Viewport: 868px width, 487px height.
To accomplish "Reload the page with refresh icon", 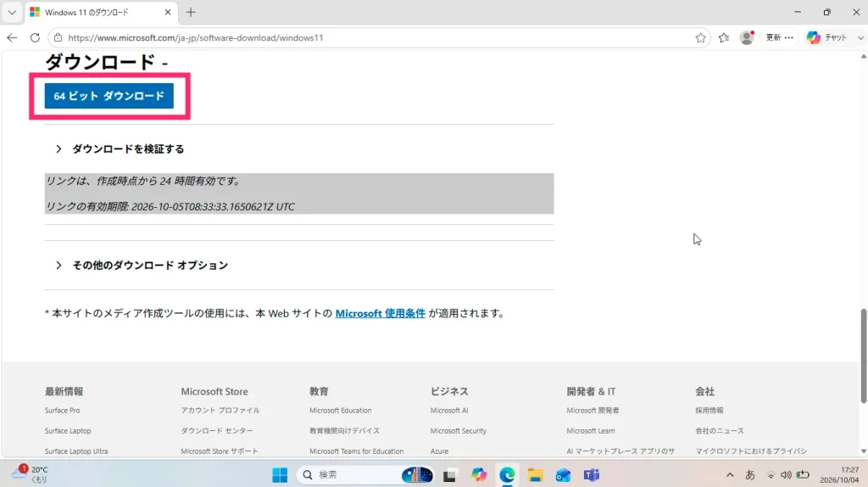I will click(x=35, y=37).
